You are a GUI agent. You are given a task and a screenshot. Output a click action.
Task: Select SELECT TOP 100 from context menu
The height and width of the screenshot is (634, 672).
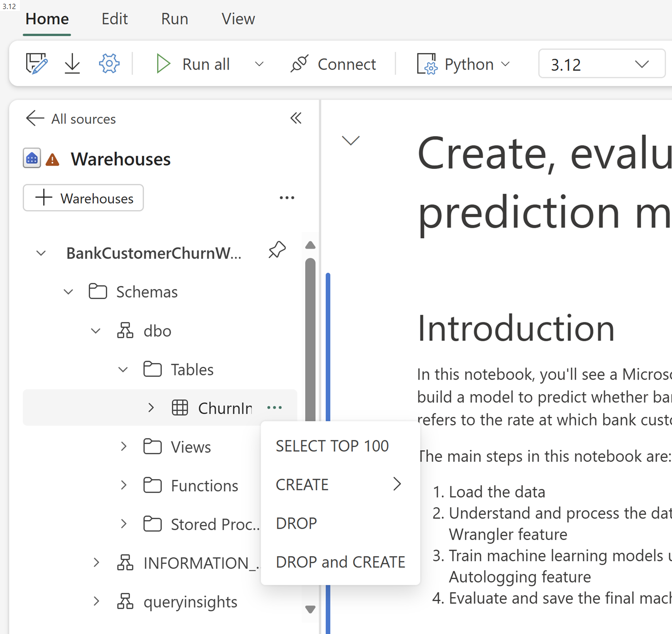tap(332, 446)
